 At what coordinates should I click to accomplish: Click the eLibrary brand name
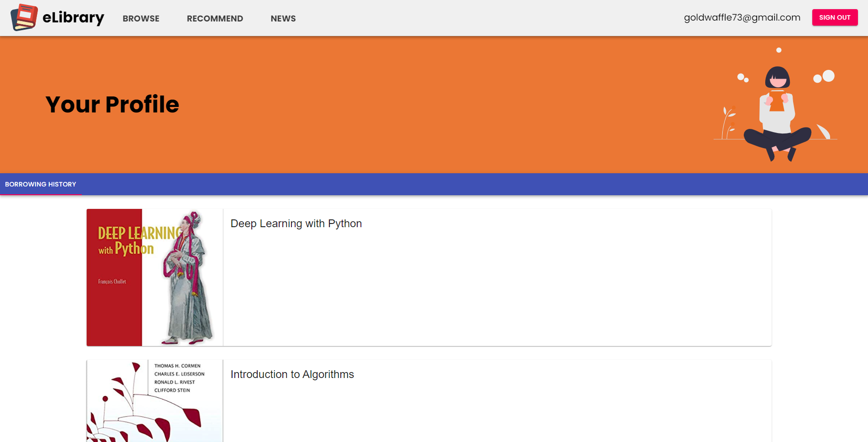click(x=73, y=17)
